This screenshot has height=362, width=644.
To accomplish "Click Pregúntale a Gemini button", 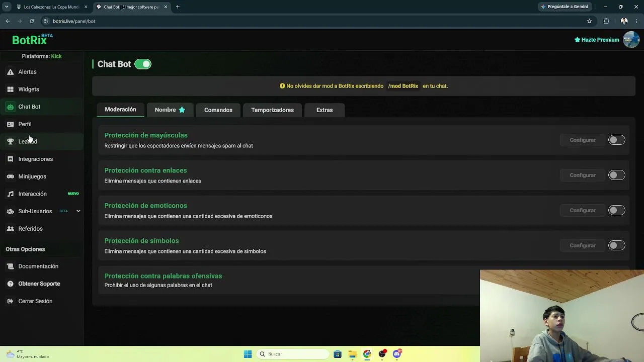I will [563, 7].
